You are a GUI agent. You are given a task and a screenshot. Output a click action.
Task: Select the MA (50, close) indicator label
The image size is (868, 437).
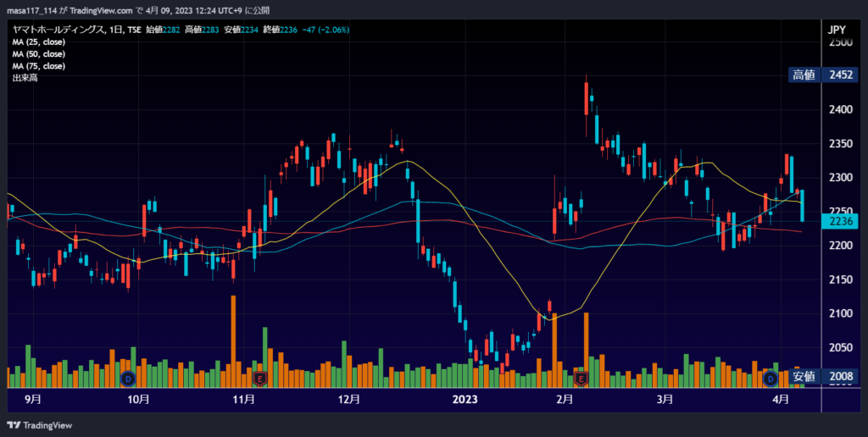tap(39, 54)
